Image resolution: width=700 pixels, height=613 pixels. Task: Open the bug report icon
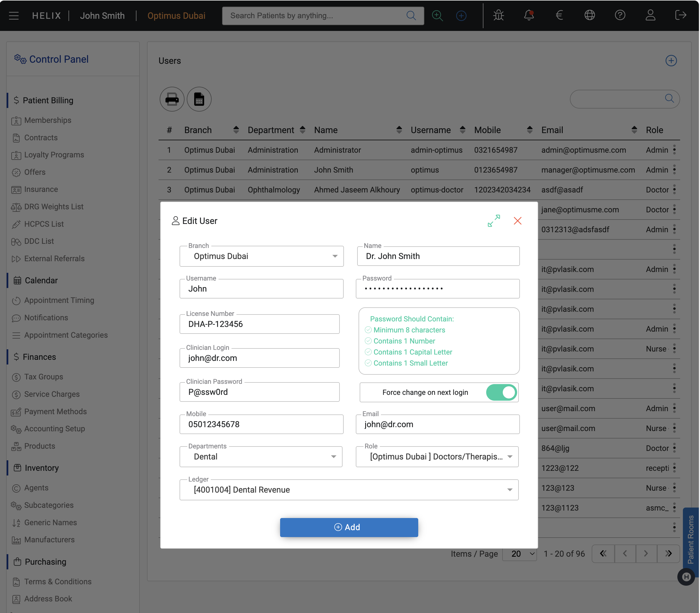tap(499, 15)
